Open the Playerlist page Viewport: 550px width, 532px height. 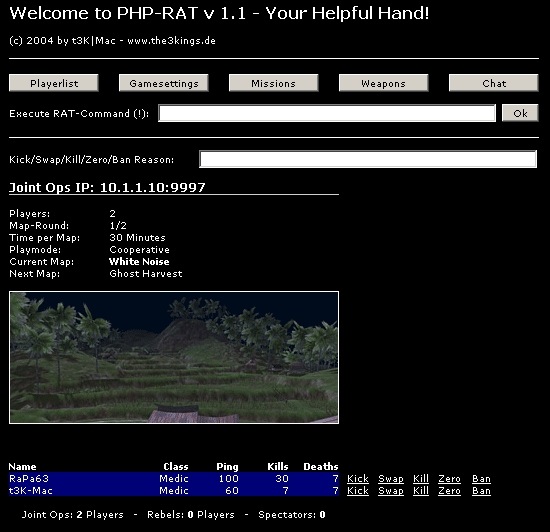click(54, 83)
